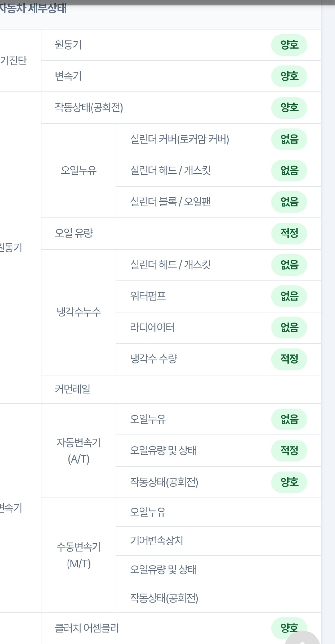The height and width of the screenshot is (644, 335).
Task: Click the 자동차 세부상태 heading
Action: (x=33, y=8)
